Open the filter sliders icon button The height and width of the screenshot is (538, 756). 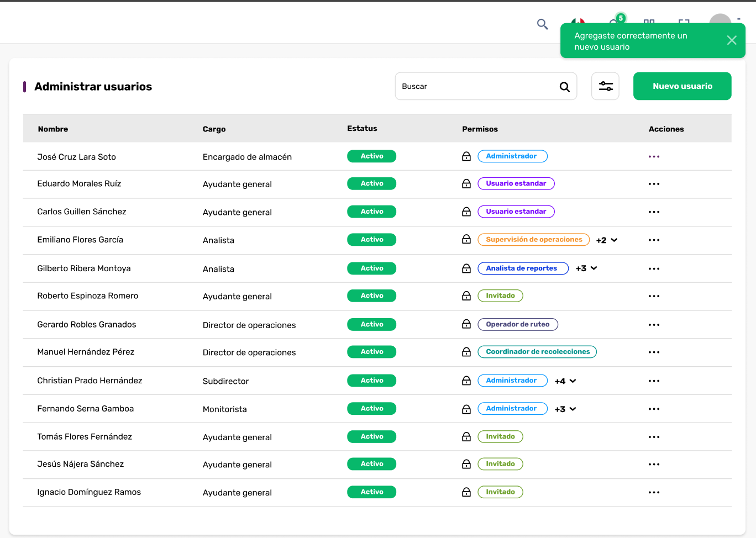[605, 86]
